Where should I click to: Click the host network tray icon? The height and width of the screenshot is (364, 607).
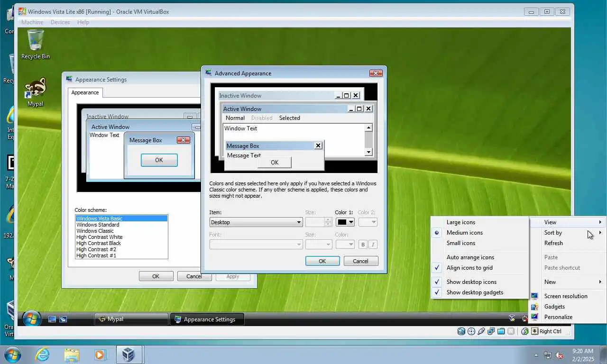[x=548, y=355]
